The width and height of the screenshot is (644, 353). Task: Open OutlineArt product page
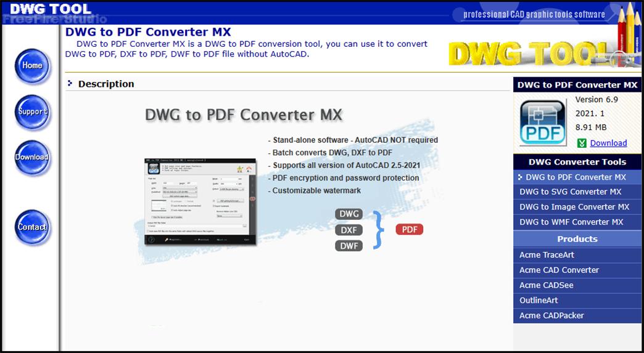point(577,301)
